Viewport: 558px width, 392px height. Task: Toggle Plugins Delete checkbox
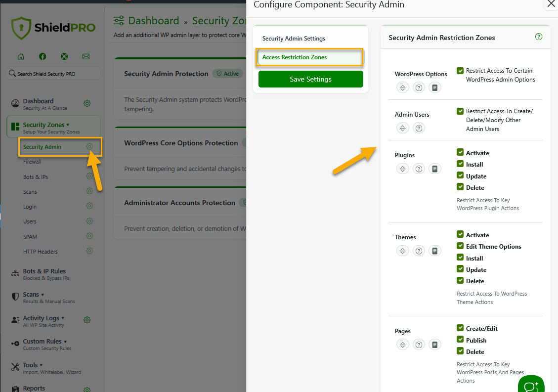(460, 187)
